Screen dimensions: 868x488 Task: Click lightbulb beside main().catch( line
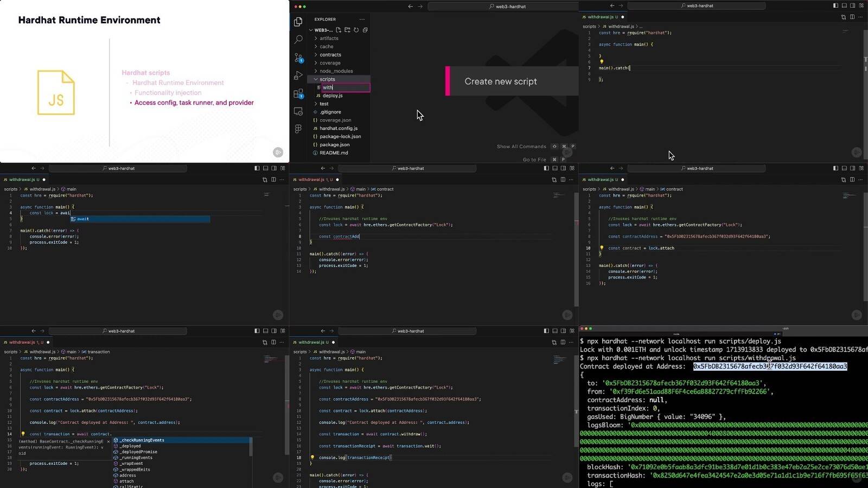pyautogui.click(x=601, y=62)
